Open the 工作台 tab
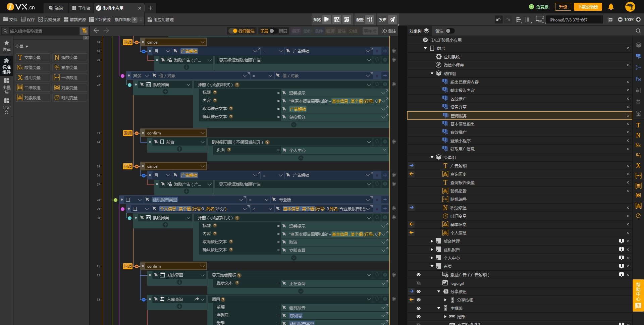This screenshot has height=325, width=644. [x=81, y=8]
